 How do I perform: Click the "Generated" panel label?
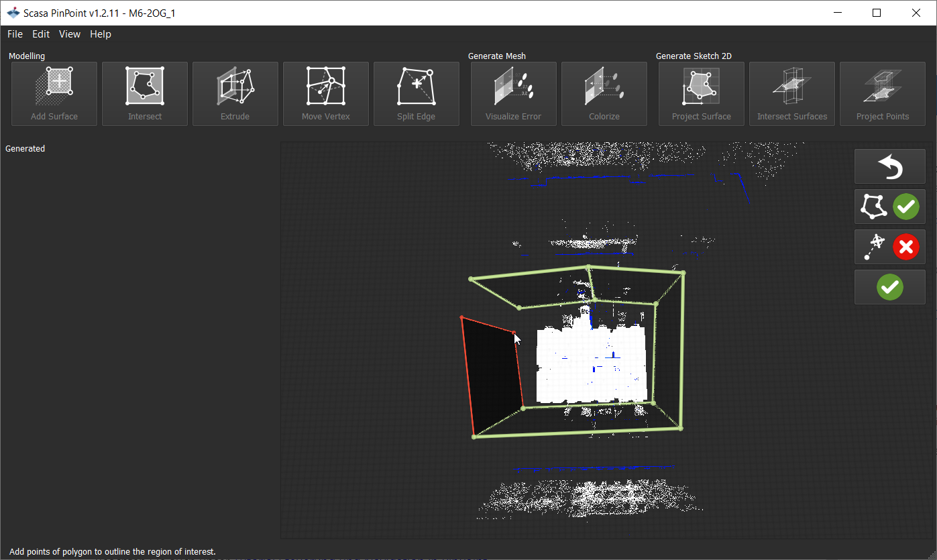25,149
